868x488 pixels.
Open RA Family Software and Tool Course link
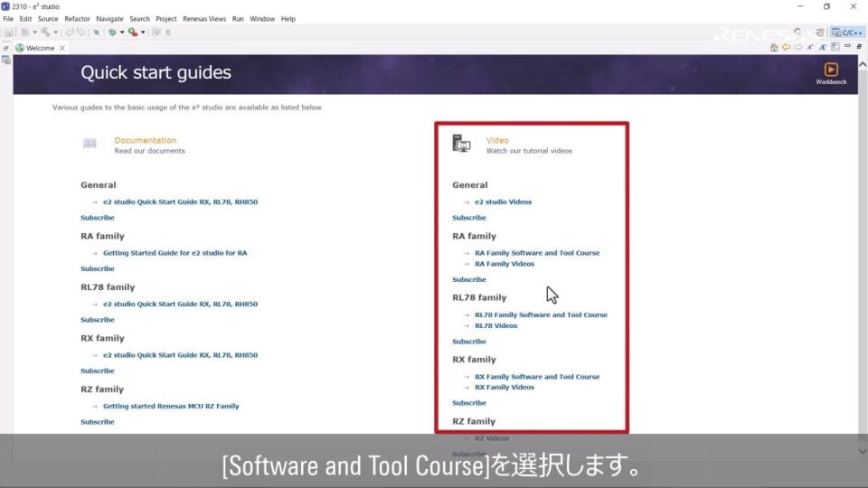click(537, 253)
